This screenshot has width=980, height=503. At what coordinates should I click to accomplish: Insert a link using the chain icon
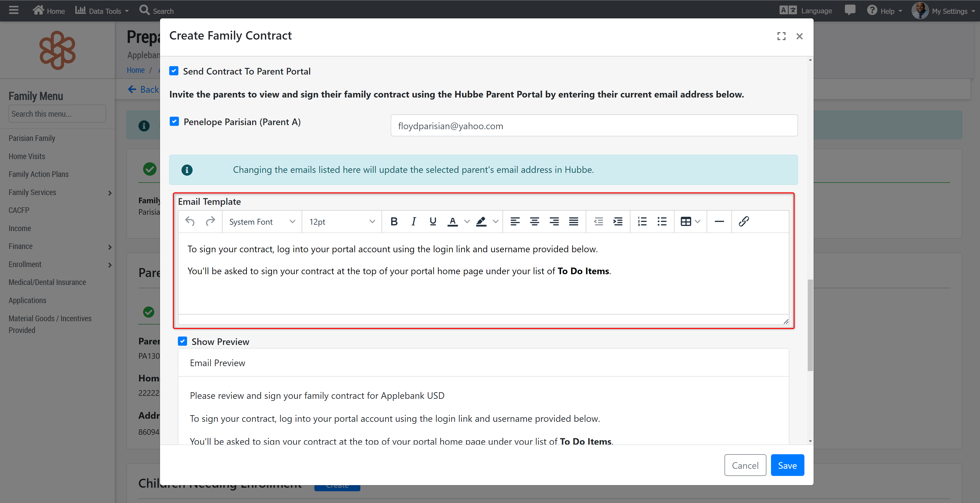[x=743, y=221]
